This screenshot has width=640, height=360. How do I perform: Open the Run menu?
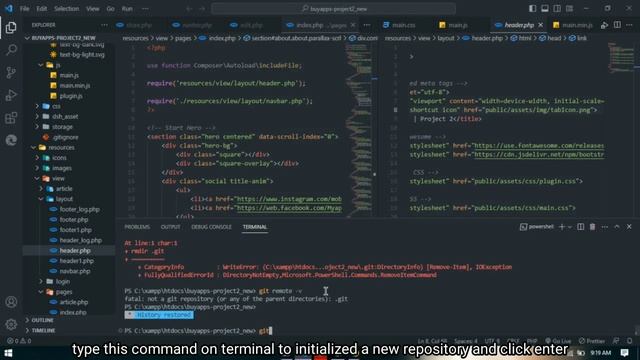pos(127,9)
